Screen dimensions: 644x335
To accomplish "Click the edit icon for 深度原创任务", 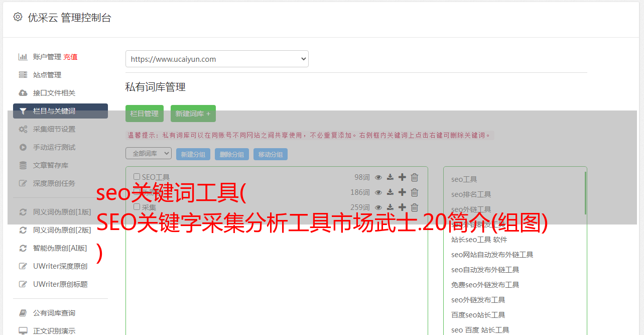I will coord(23,183).
